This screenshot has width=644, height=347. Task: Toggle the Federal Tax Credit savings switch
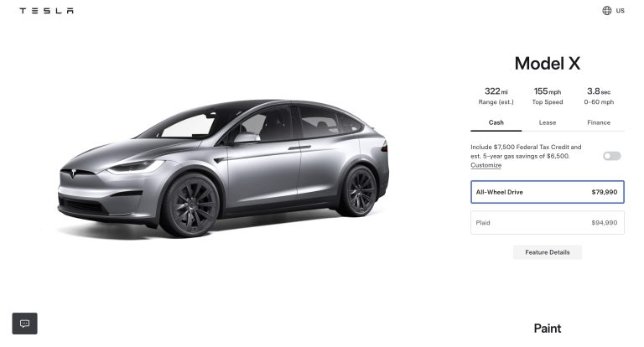pos(611,156)
